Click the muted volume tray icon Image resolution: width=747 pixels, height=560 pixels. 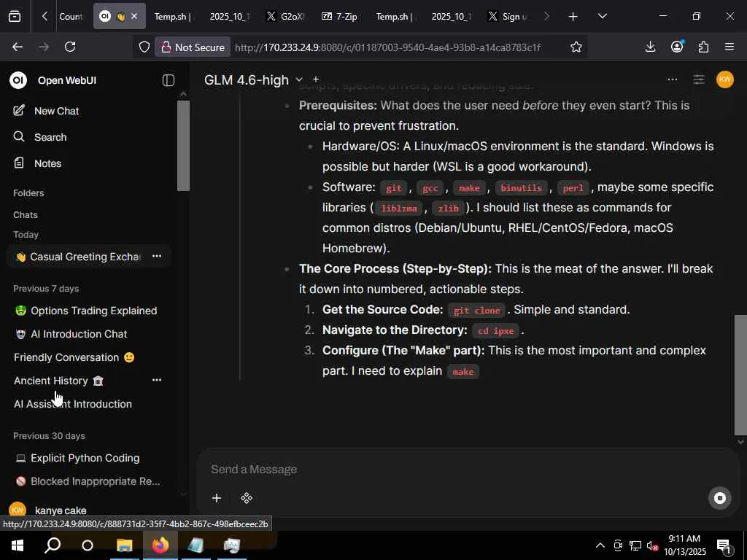[651, 545]
